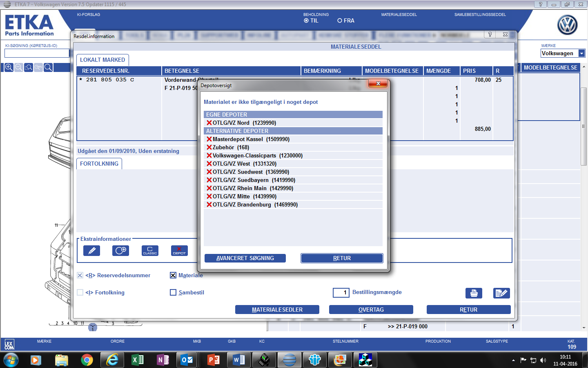
Task: Click the AVANCERET SØGNING button
Action: [x=245, y=258]
